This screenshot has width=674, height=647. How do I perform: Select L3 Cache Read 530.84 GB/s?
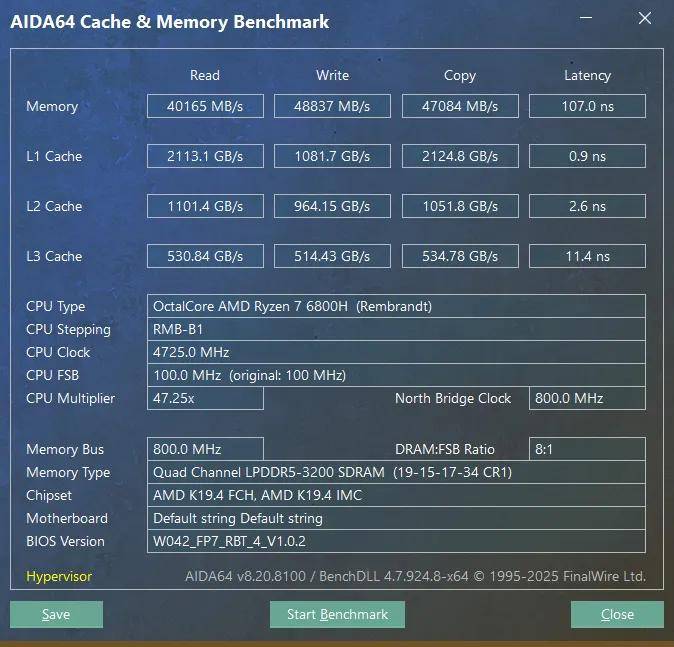(205, 256)
